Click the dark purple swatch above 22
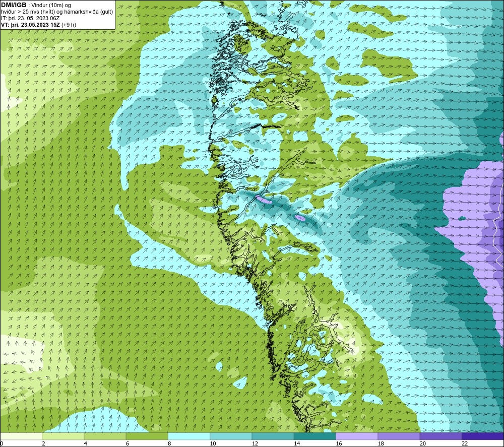 483,436
